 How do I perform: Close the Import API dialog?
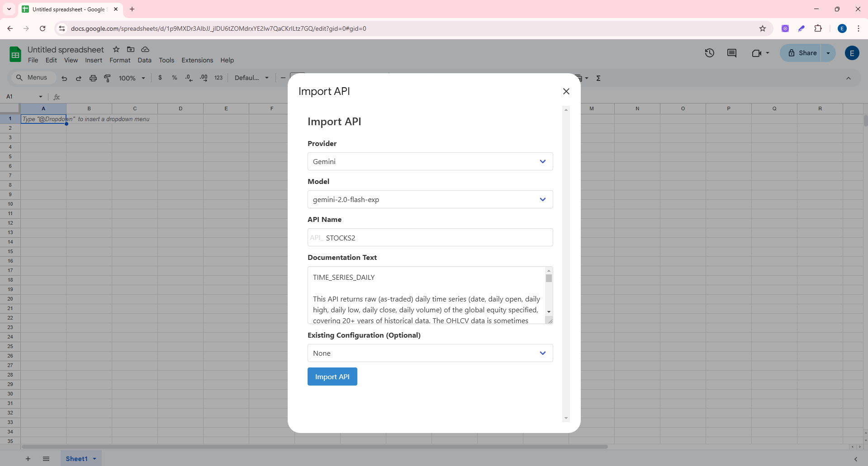coord(566,91)
